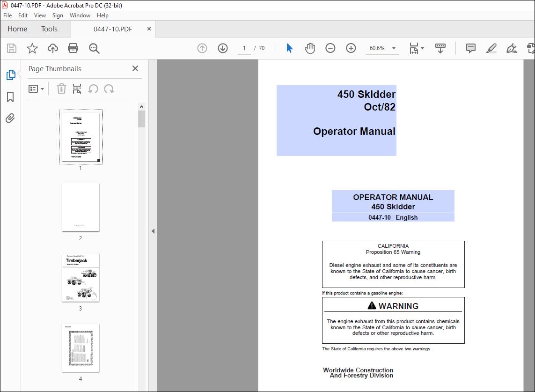Switch to Home tab
This screenshot has height=392, width=535.
click(17, 29)
